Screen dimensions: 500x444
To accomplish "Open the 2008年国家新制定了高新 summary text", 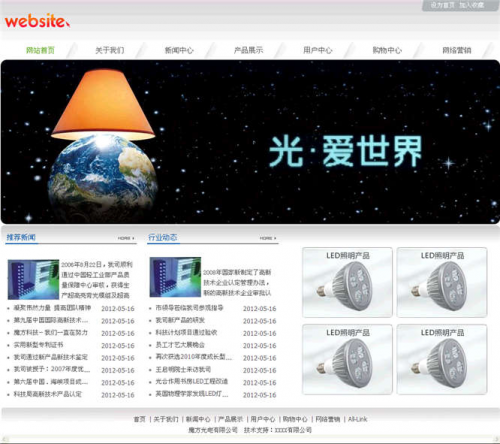I will (x=237, y=282).
